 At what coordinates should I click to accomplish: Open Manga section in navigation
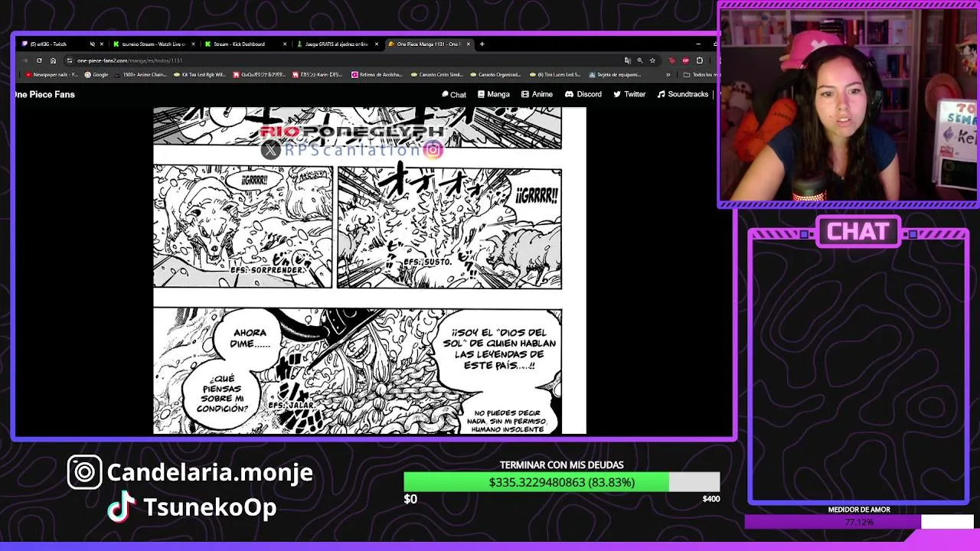[x=494, y=94]
